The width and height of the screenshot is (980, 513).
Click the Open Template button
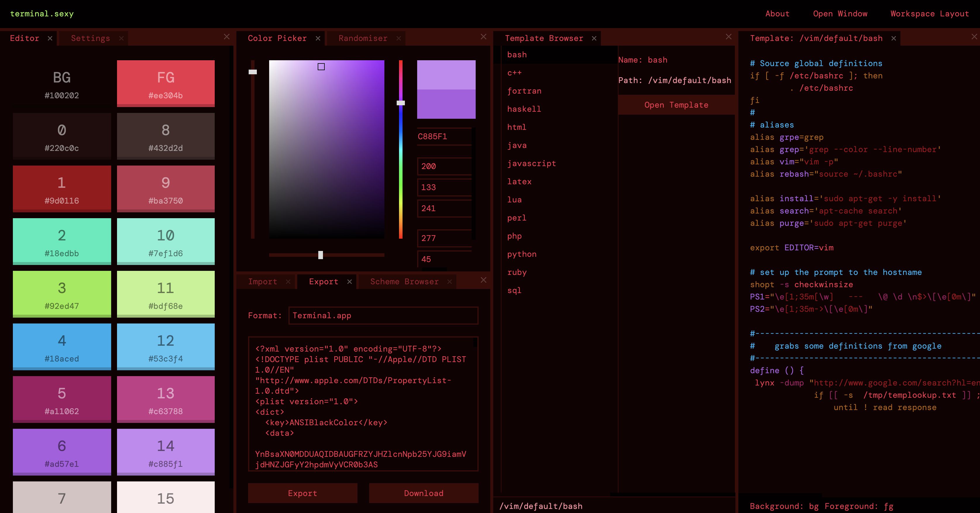[x=676, y=105]
